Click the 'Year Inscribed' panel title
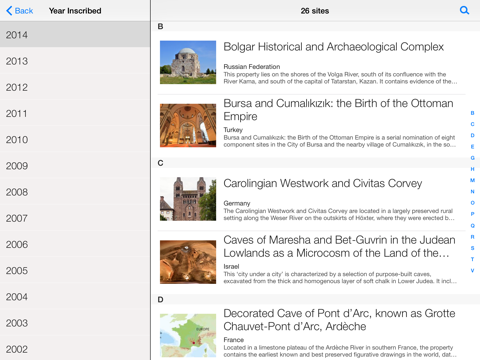Image resolution: width=480 pixels, height=360 pixels. tap(75, 11)
